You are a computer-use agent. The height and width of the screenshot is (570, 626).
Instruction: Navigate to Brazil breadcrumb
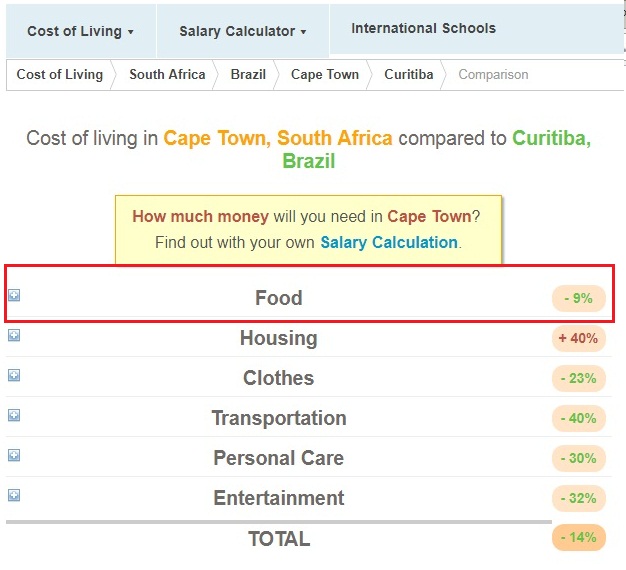tap(248, 74)
